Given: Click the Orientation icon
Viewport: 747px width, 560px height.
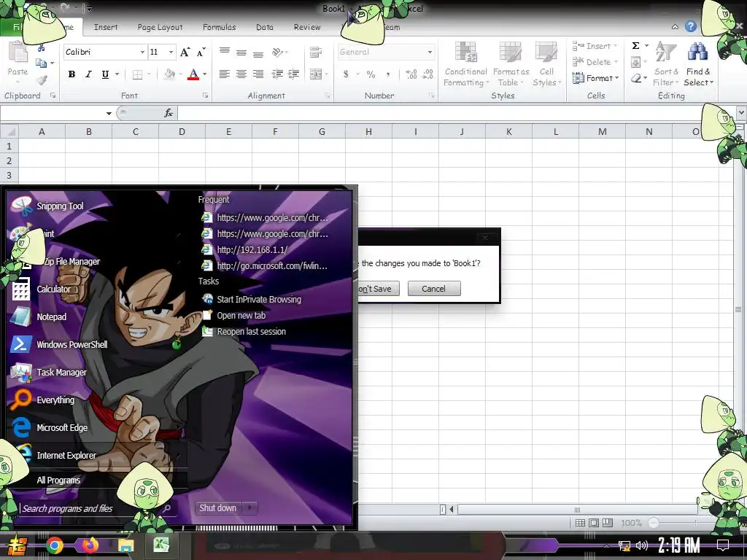Looking at the screenshot, I should click(277, 52).
